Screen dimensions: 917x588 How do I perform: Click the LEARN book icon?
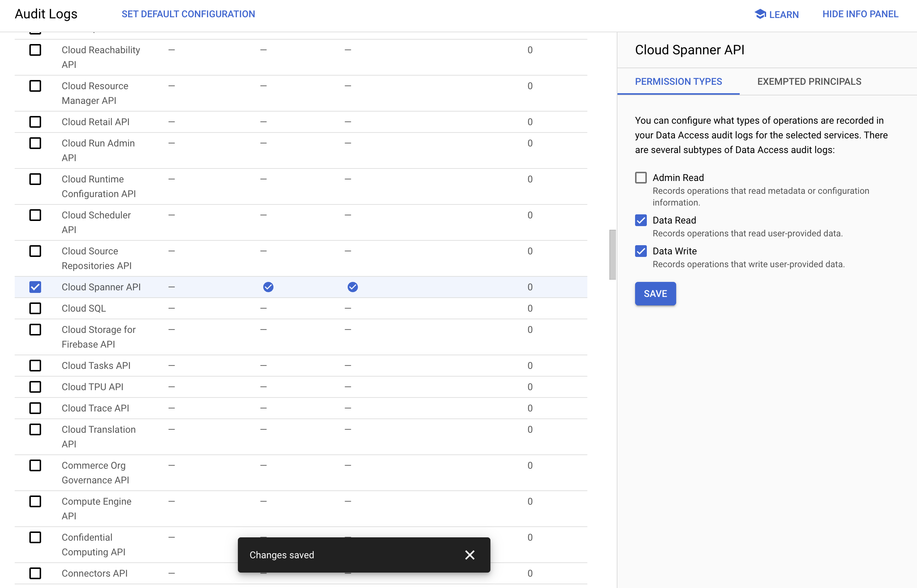pyautogui.click(x=760, y=14)
